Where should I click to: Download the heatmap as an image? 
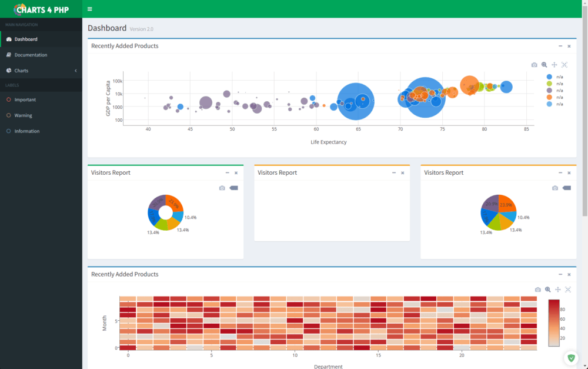[537, 290]
